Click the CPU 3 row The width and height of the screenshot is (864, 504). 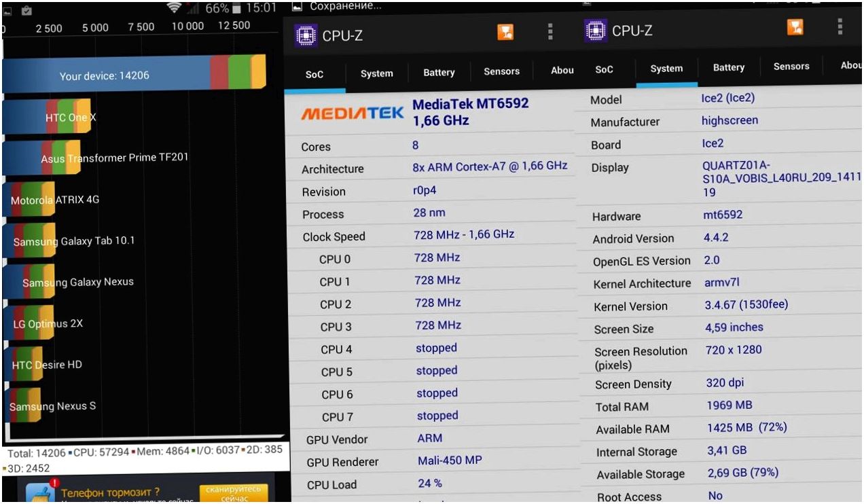point(432,326)
